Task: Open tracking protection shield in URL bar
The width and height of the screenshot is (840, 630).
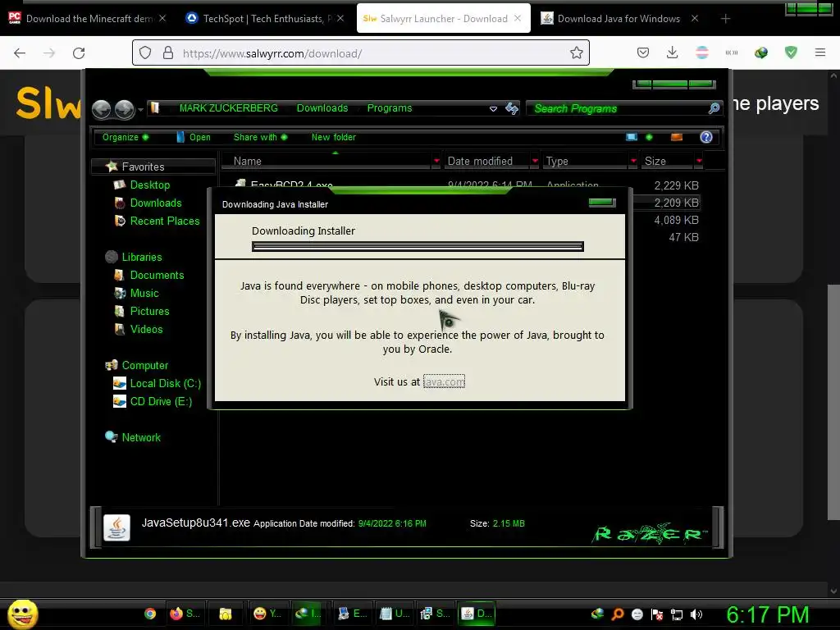Action: [145, 52]
